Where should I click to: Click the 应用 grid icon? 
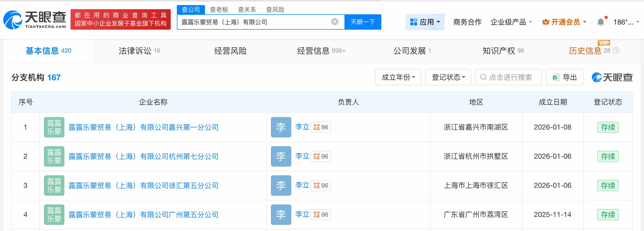coord(413,22)
